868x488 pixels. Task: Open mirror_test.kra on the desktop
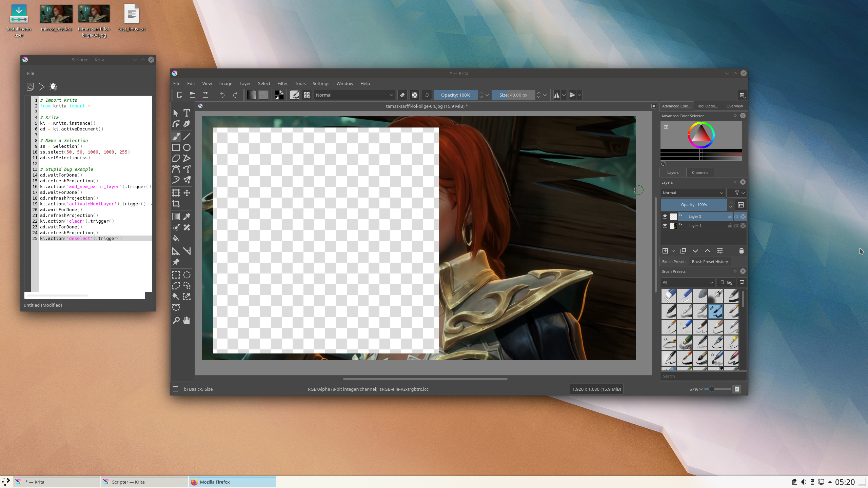coord(56,18)
